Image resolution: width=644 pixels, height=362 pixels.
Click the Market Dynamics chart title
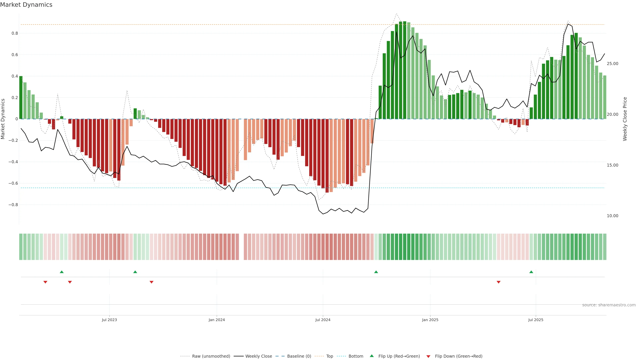point(26,5)
